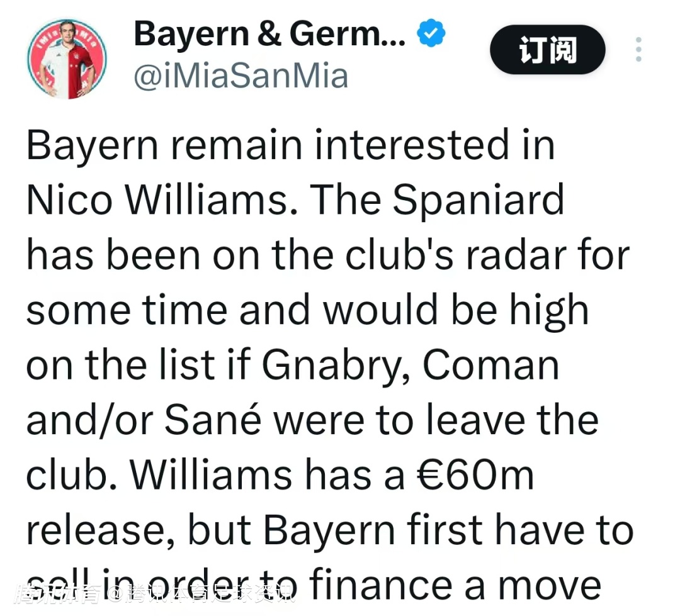Click the word "Spaniard" in the tweet
This screenshot has height=616, width=680.
[x=478, y=201]
